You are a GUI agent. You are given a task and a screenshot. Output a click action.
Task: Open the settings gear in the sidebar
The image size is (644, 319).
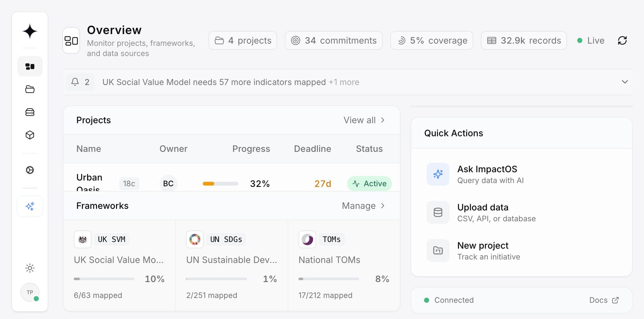pos(30,170)
